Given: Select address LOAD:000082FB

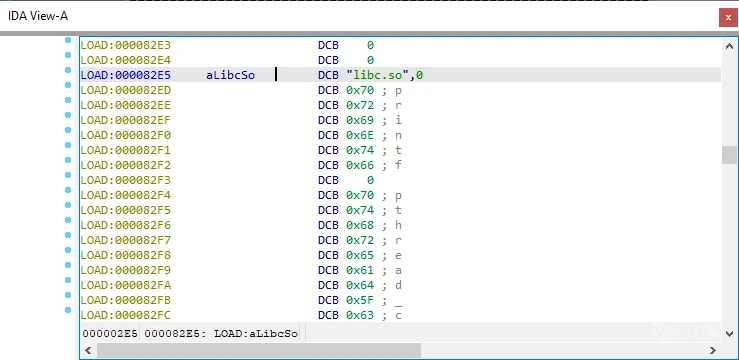Looking at the screenshot, I should (x=126, y=300).
